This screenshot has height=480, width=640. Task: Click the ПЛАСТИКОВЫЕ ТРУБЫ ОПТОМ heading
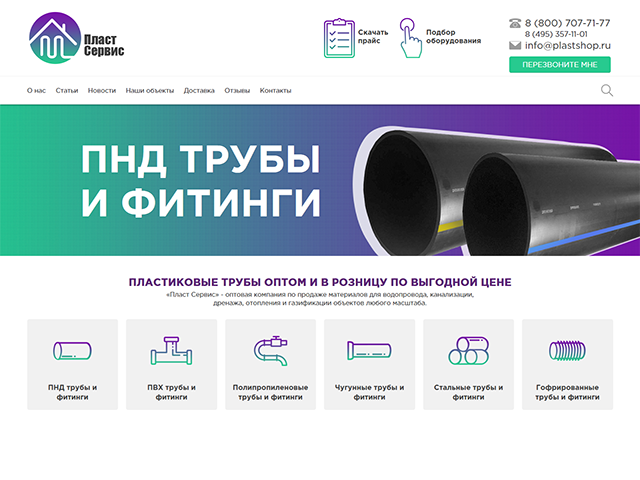click(320, 282)
